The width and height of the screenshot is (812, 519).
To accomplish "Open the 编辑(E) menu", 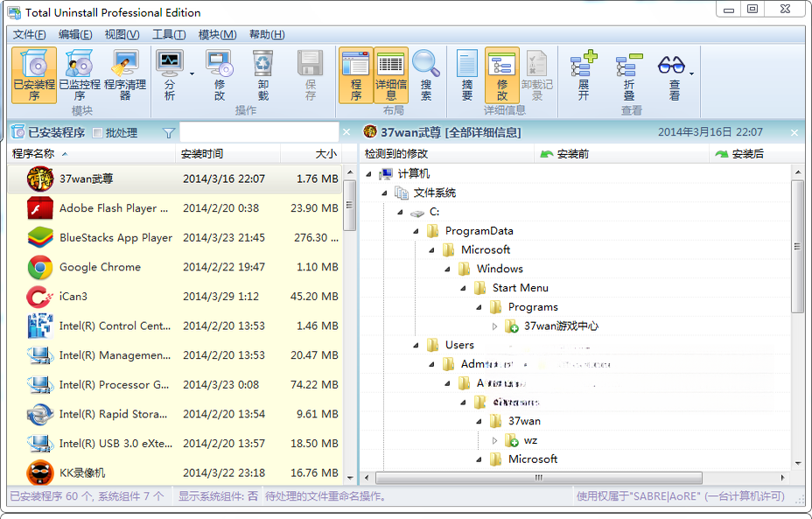I will 75,35.
